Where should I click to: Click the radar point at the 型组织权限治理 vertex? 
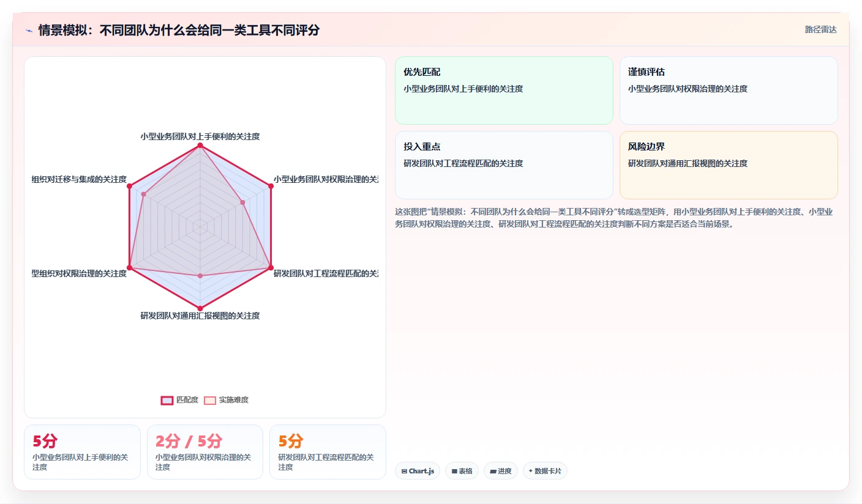(129, 268)
